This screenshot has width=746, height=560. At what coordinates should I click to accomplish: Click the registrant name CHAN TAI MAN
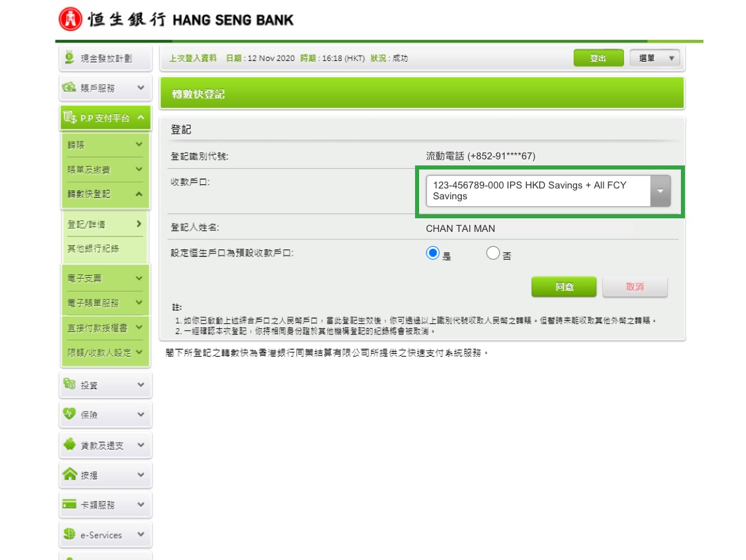point(460,228)
